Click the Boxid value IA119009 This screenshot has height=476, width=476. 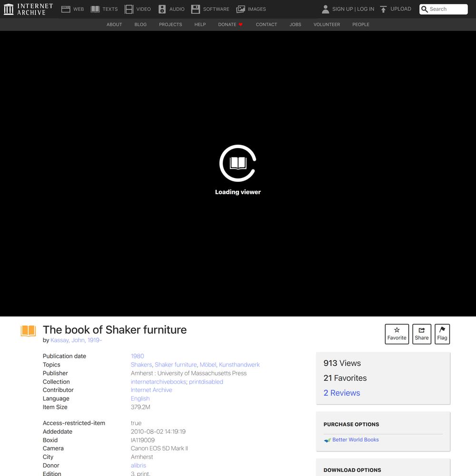(x=143, y=440)
